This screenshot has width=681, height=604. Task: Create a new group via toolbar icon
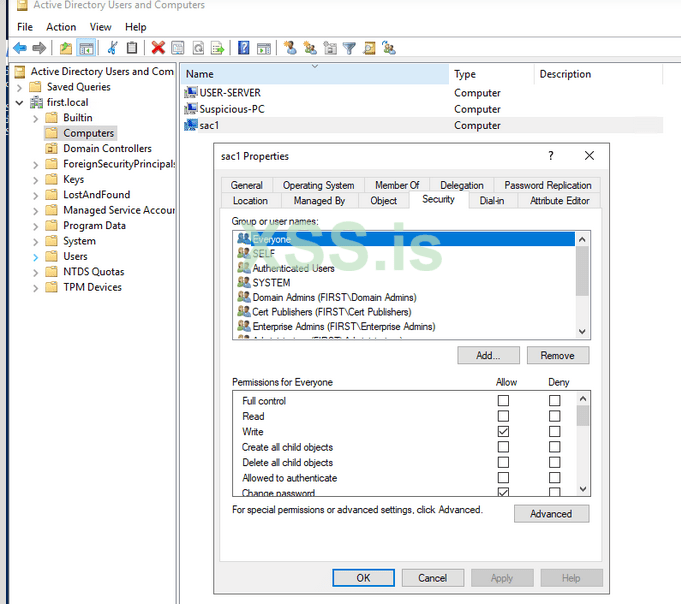click(310, 48)
